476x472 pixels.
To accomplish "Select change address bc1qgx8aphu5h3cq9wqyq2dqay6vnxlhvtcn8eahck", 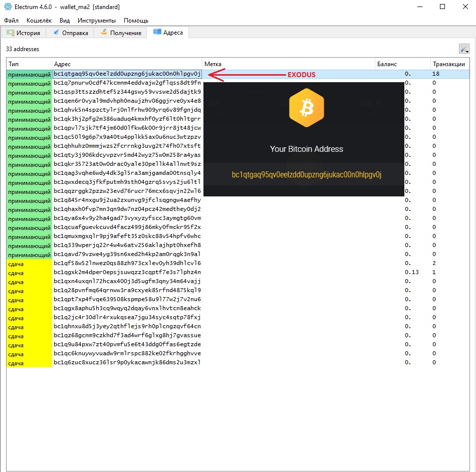I will 127,308.
